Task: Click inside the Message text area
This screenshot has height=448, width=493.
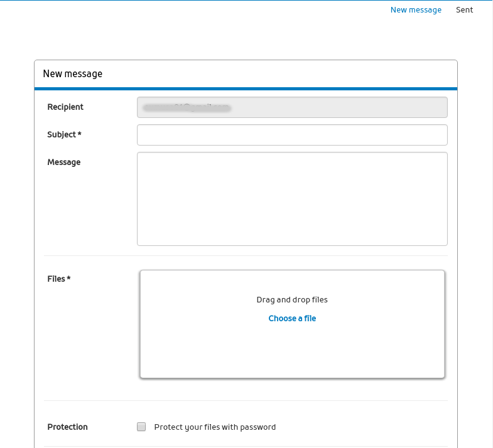Action: coord(292,198)
